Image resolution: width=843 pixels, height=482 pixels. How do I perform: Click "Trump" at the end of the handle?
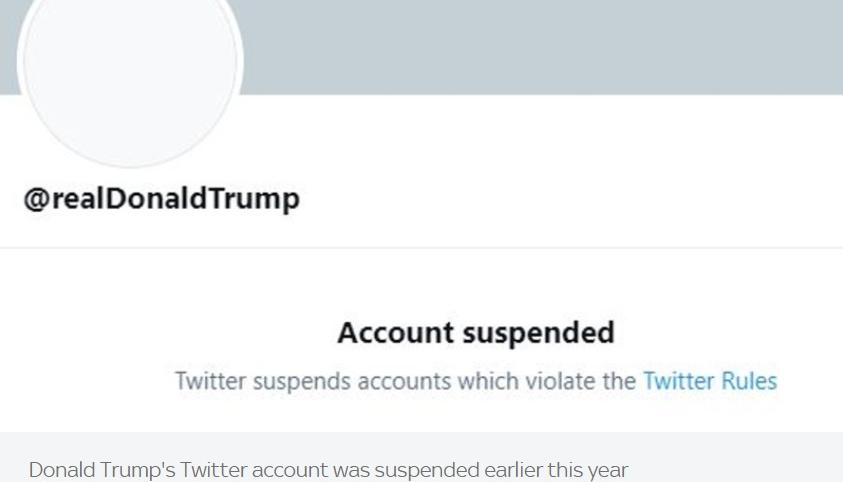point(257,198)
